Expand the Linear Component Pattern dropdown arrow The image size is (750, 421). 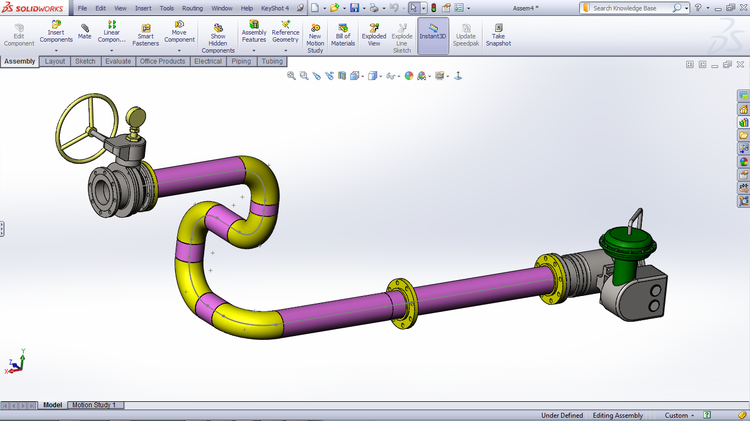tap(112, 51)
